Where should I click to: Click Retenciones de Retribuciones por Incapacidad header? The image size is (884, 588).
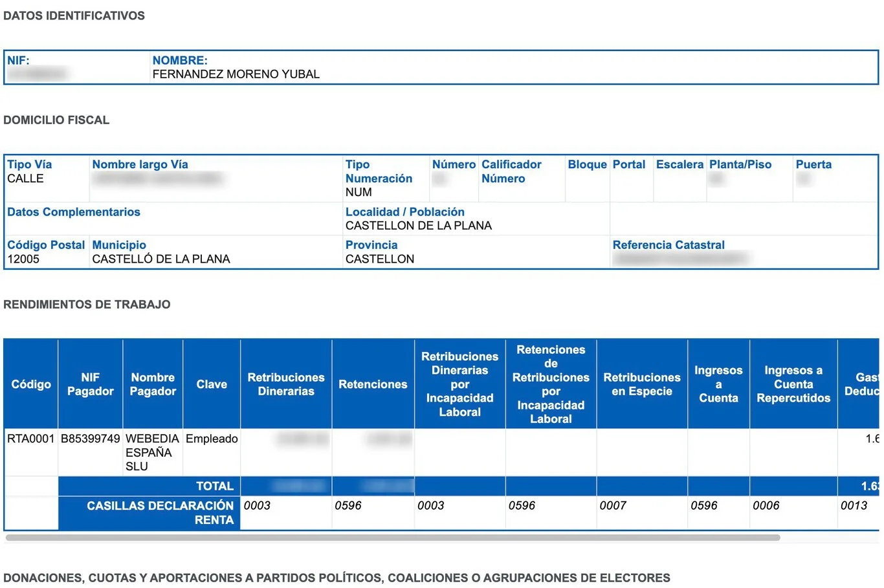pyautogui.click(x=551, y=384)
